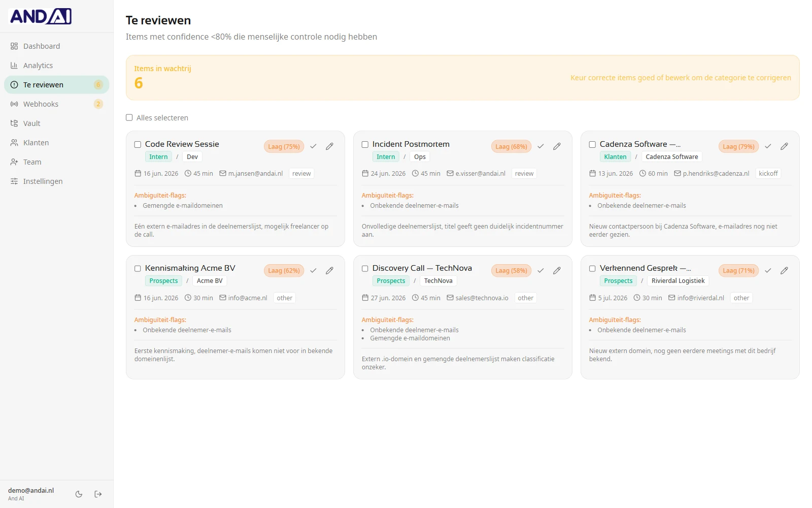
Task: Click the Intern tag on Code Review Sessie
Action: coord(158,157)
